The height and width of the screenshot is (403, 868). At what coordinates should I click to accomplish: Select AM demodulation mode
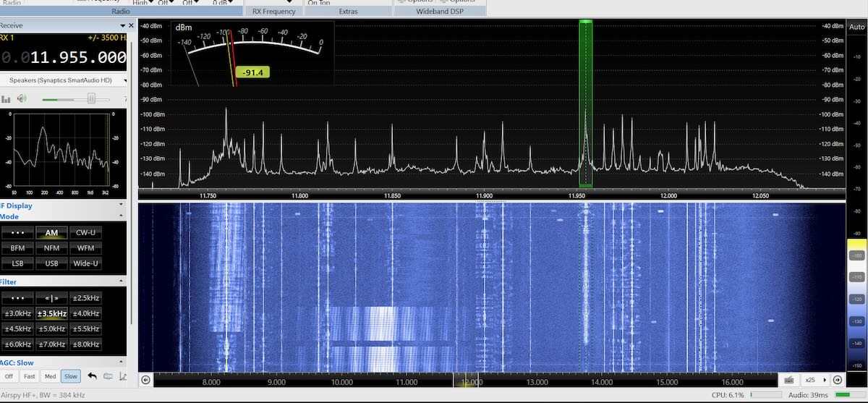point(51,232)
